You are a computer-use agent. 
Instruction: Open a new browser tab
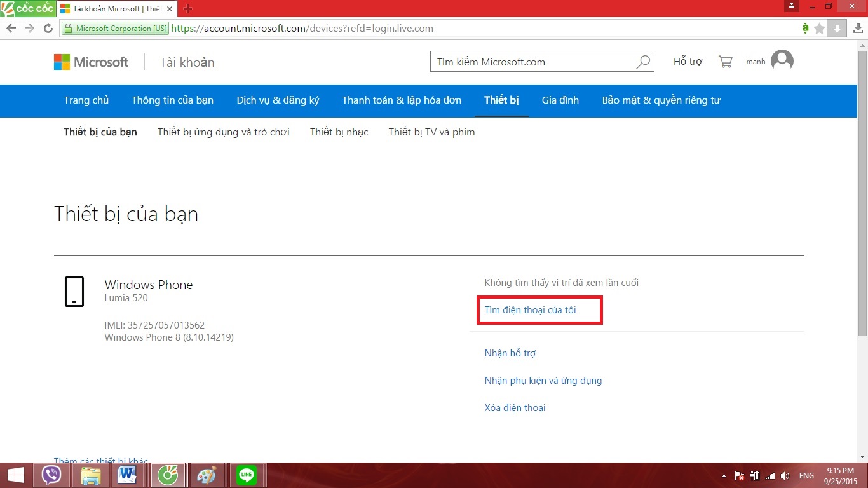point(187,9)
